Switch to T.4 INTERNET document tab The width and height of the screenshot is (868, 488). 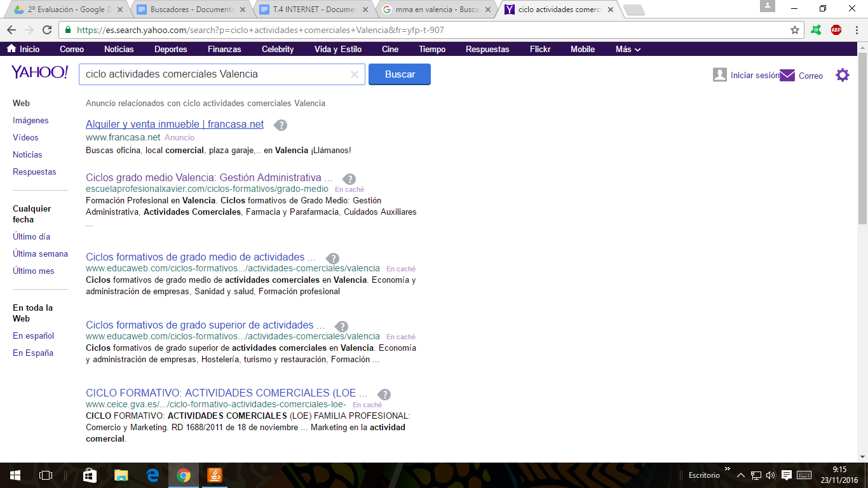click(314, 10)
